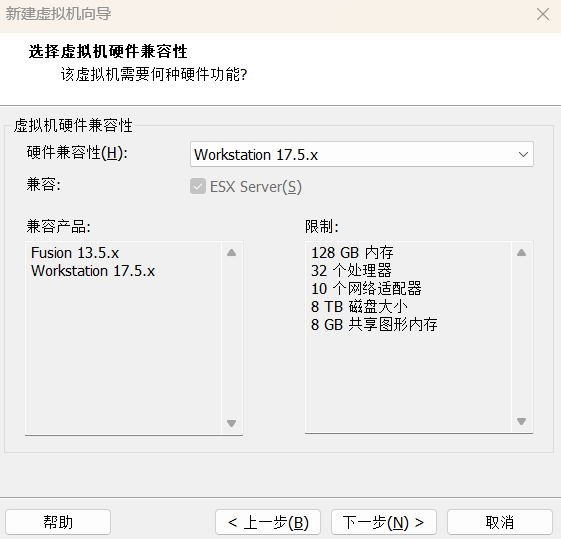Select Fusion 13.5.x in 兼容产品 list
561x539 pixels.
click(x=75, y=253)
